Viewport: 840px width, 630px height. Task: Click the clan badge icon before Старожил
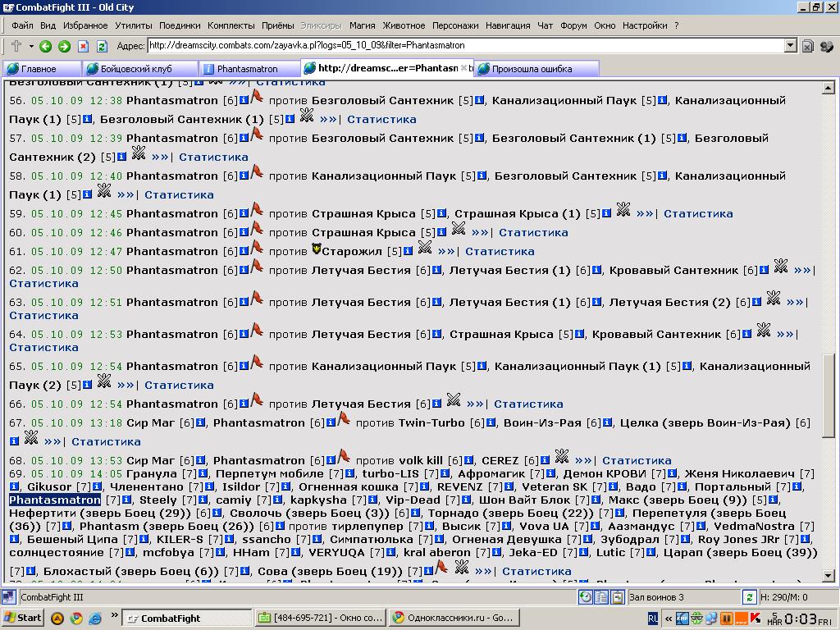(x=316, y=249)
